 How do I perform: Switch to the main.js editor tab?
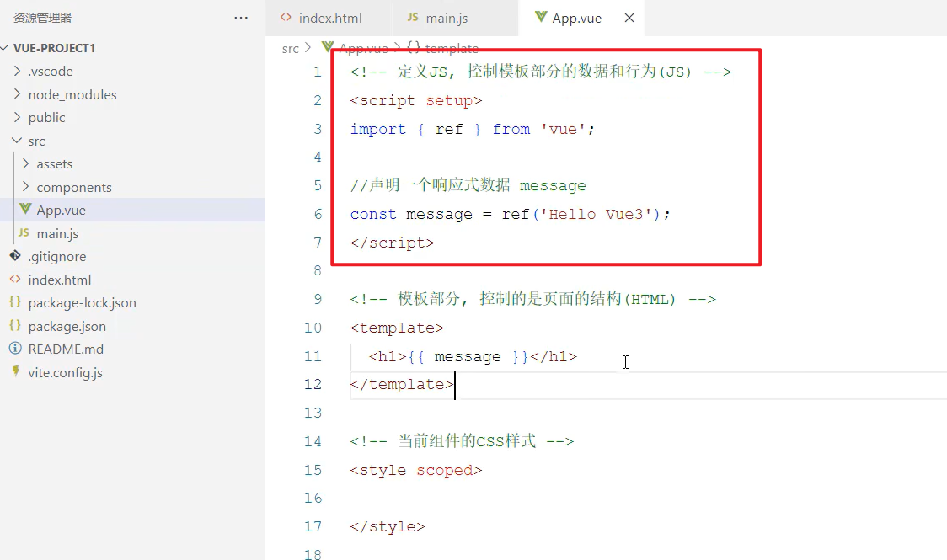pos(455,18)
